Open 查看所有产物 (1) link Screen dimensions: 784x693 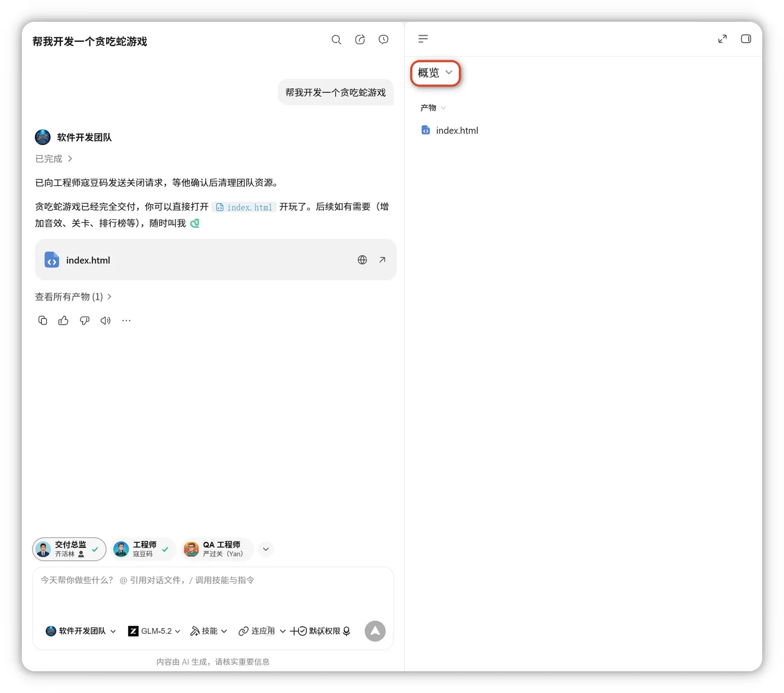click(73, 297)
